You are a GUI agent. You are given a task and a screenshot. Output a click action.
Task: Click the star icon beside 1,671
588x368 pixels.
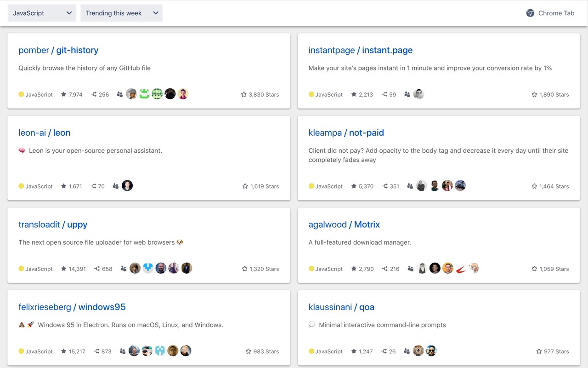click(64, 186)
